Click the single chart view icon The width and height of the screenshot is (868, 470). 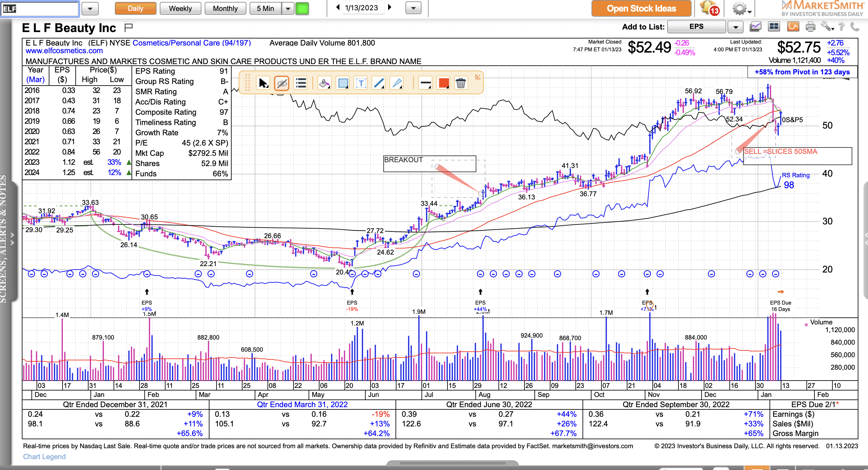tap(755, 27)
